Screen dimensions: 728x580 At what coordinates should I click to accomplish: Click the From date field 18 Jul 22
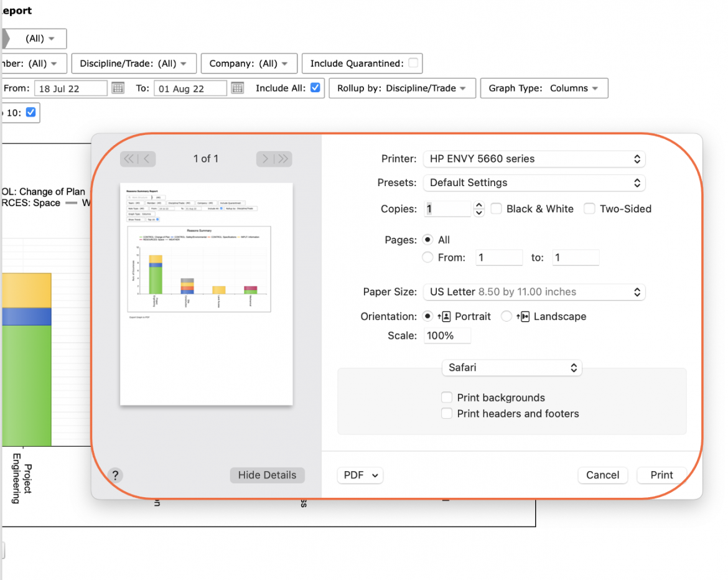tap(70, 88)
